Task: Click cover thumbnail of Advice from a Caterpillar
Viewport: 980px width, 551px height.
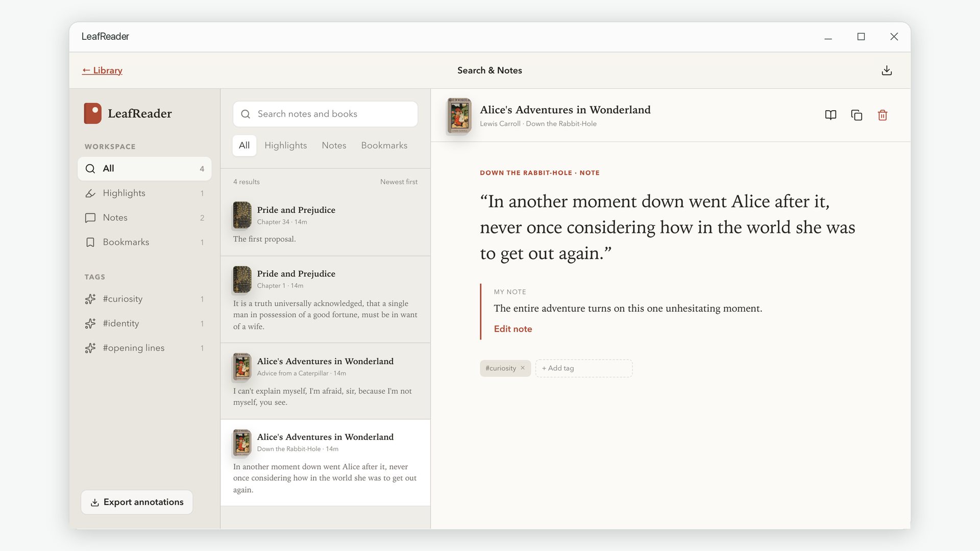Action: click(x=242, y=366)
